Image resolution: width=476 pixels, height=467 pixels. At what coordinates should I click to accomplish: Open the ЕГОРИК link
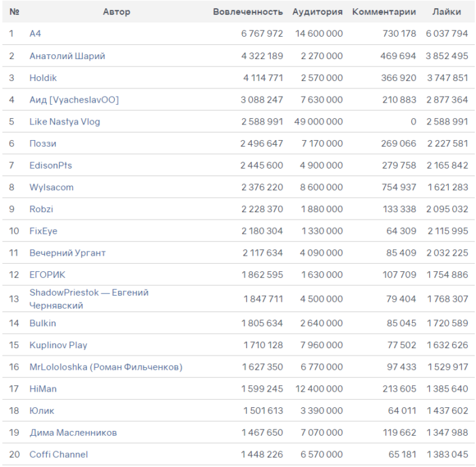point(48,275)
